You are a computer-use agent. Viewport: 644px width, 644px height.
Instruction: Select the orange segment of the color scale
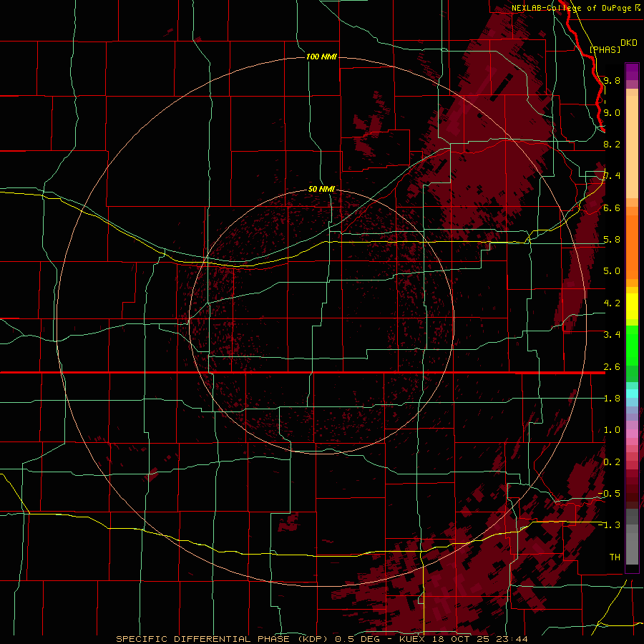632,246
